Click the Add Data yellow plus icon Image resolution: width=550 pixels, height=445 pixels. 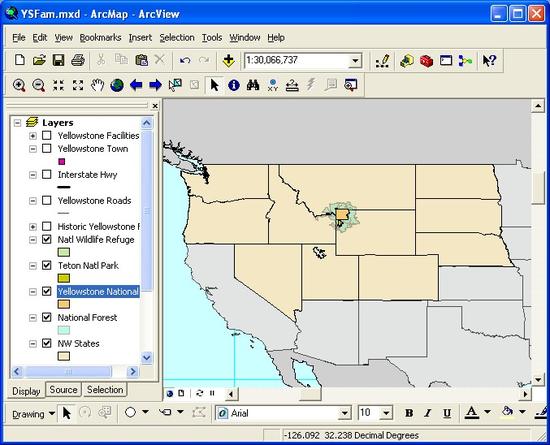tap(228, 60)
